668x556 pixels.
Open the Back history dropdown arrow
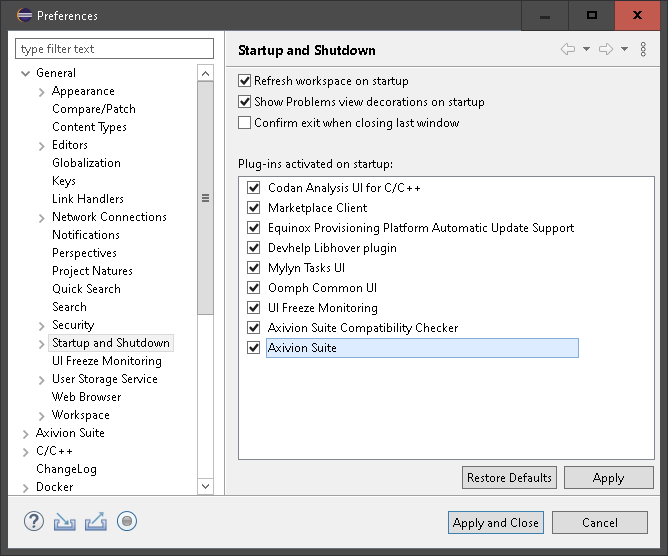click(x=587, y=49)
